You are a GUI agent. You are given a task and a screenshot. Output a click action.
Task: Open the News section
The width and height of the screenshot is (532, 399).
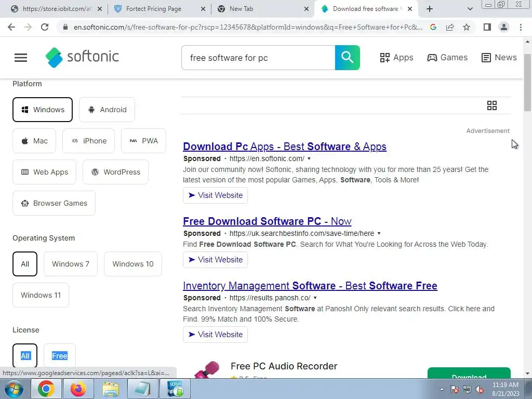pos(499,58)
